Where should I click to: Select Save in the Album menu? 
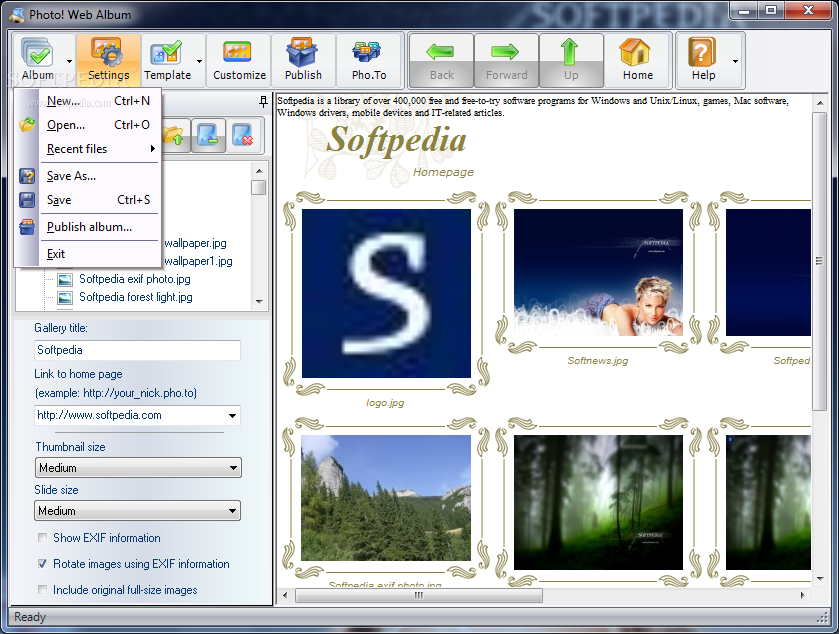click(100, 200)
